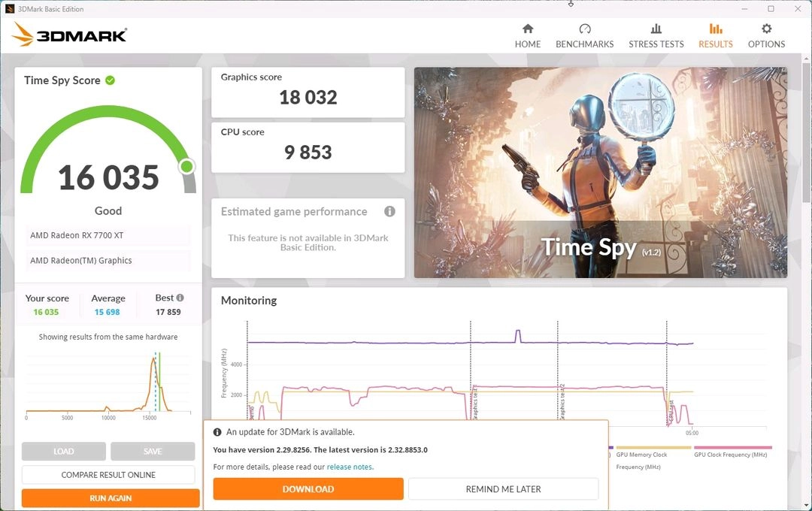The image size is (812, 511).
Task: Click Remind Me Later button
Action: click(503, 488)
